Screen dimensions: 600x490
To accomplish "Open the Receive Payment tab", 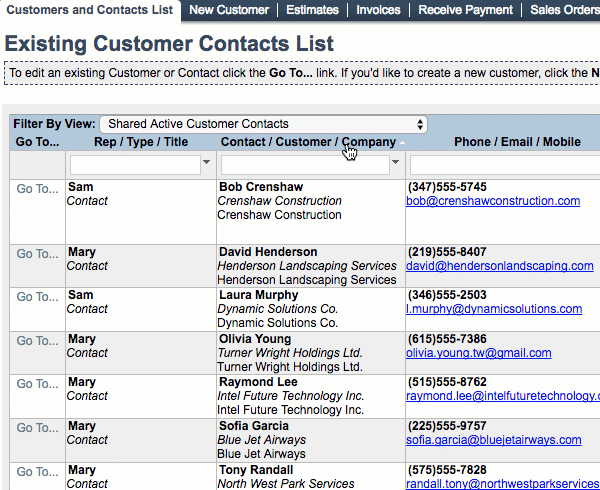I will click(x=465, y=10).
